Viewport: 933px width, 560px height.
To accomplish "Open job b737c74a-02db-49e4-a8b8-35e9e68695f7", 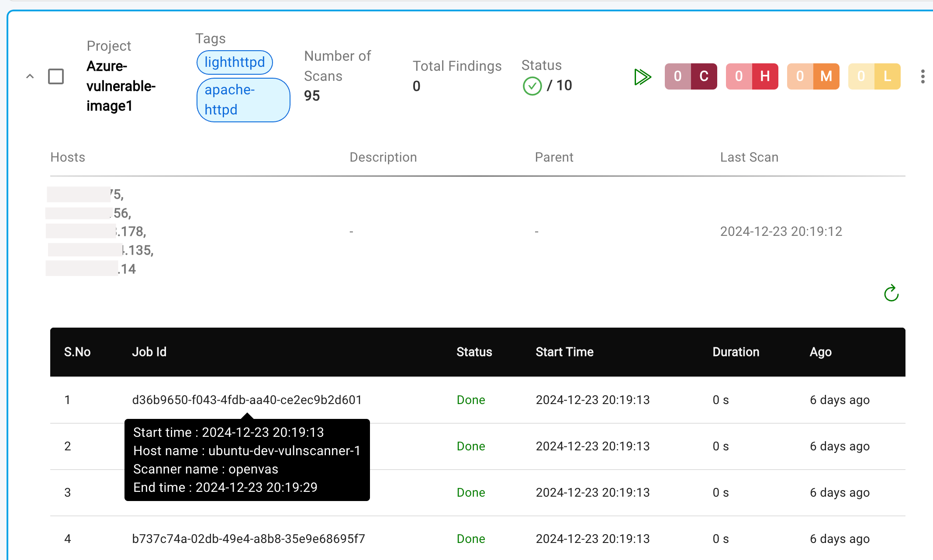I will click(x=248, y=539).
